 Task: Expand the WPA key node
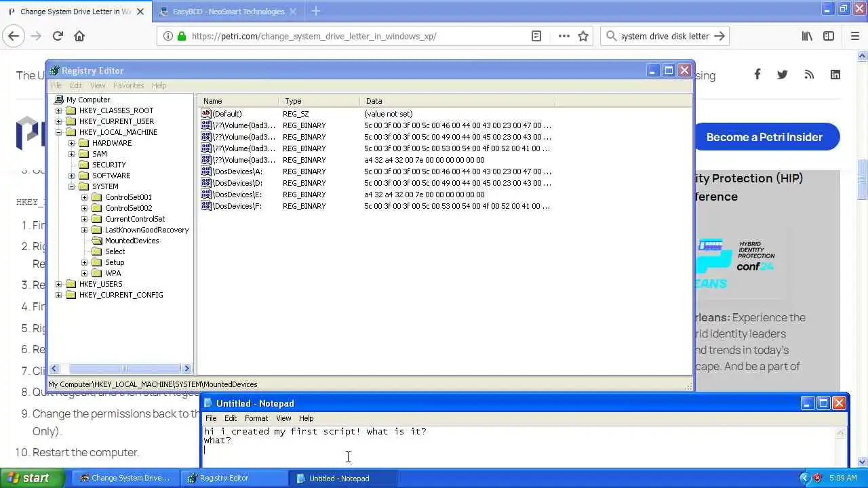pos(84,273)
